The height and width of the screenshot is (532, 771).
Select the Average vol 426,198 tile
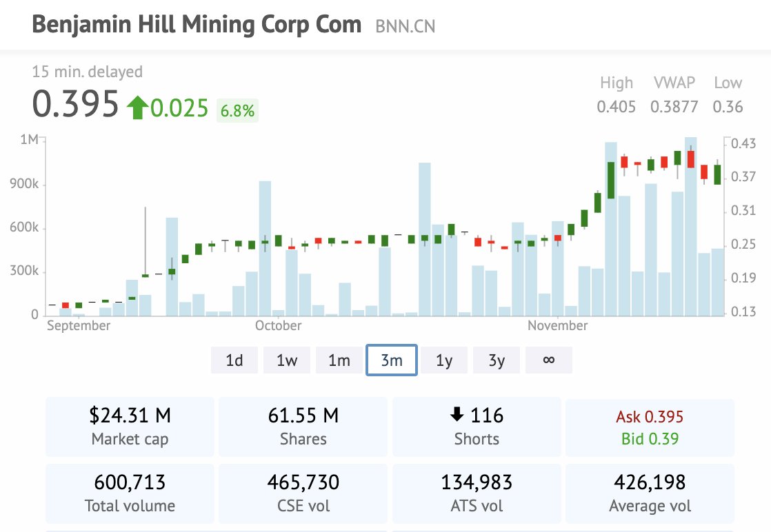pos(650,493)
